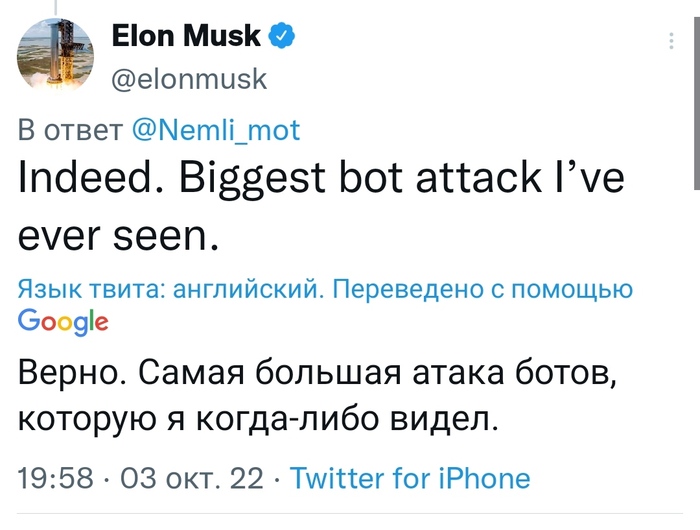Click the "ever seen." tweet line
The image size is (700, 530).
tap(117, 235)
